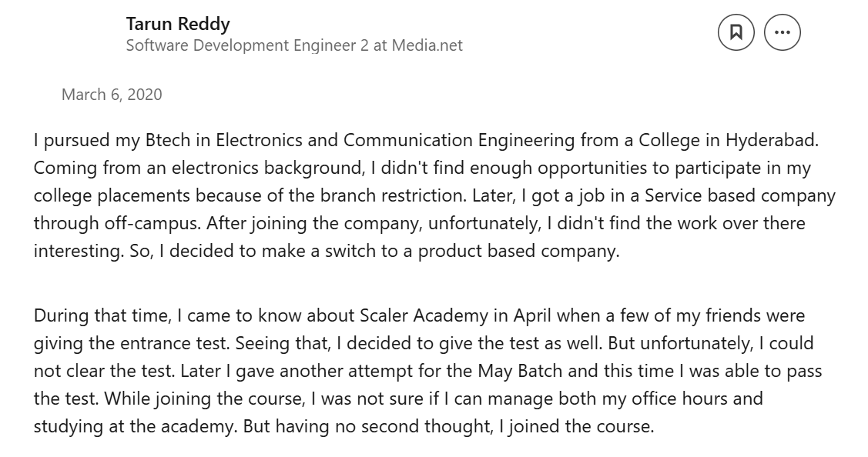868x457 pixels.
Task: Select the bookmark ribbon inside the circle button
Action: (736, 32)
